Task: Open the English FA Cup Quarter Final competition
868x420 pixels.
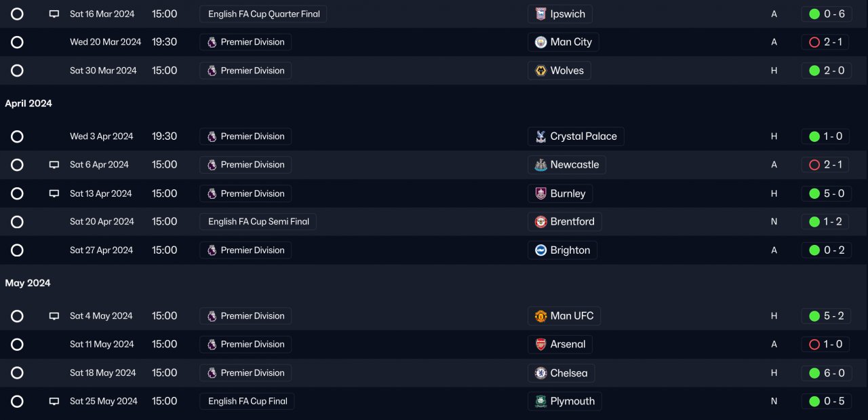Action: (x=263, y=14)
